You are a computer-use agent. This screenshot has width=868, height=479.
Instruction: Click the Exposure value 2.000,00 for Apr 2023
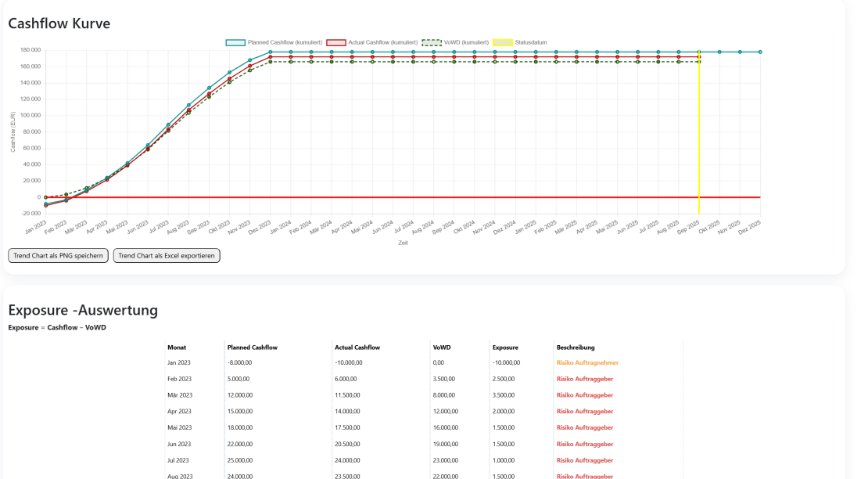pyautogui.click(x=504, y=412)
